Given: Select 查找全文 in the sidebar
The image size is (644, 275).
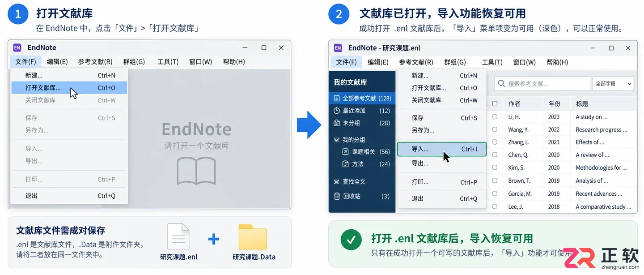Looking at the screenshot, I should (362, 182).
